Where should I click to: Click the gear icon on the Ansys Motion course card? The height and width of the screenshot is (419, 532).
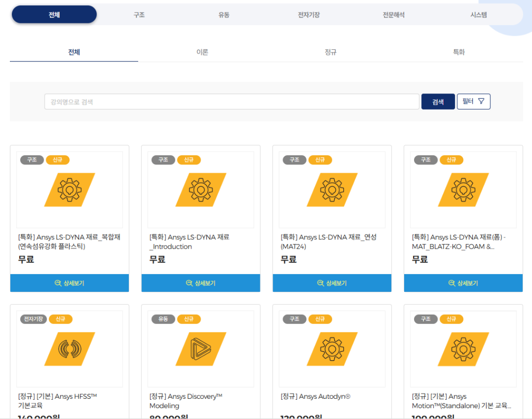tap(463, 348)
